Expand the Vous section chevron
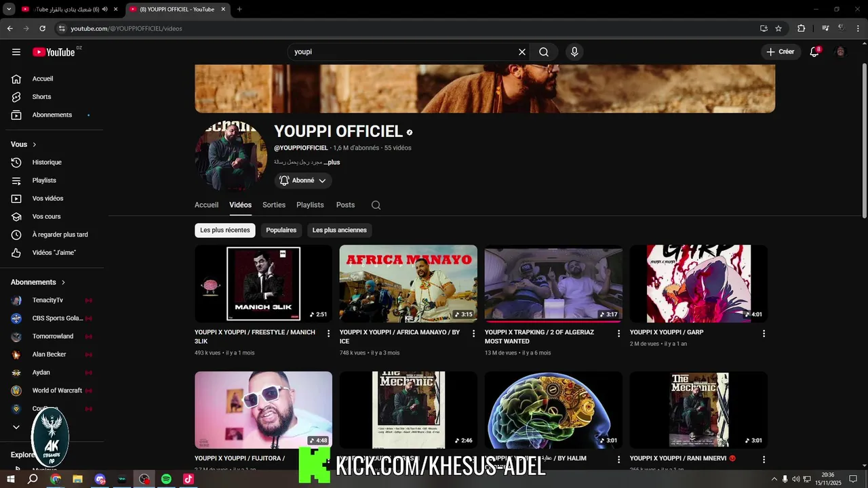 point(34,144)
